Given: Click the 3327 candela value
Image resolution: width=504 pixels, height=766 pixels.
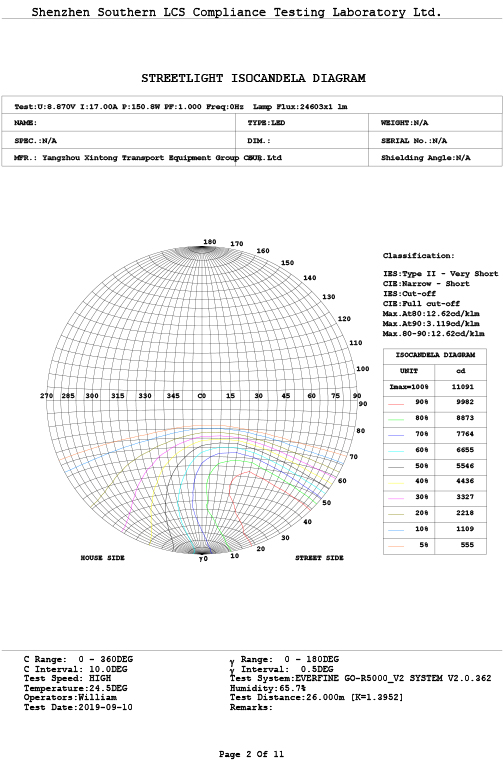Looking at the screenshot, I should click(465, 497).
